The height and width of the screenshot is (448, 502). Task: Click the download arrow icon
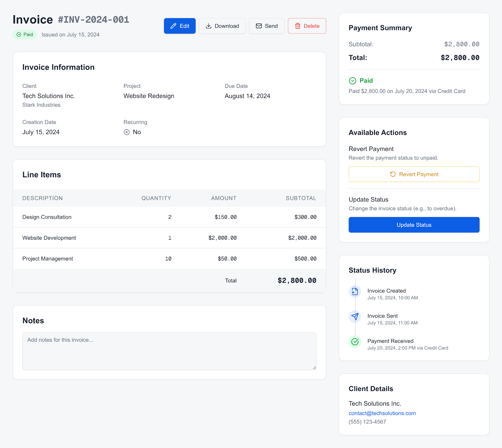pyautogui.click(x=208, y=26)
